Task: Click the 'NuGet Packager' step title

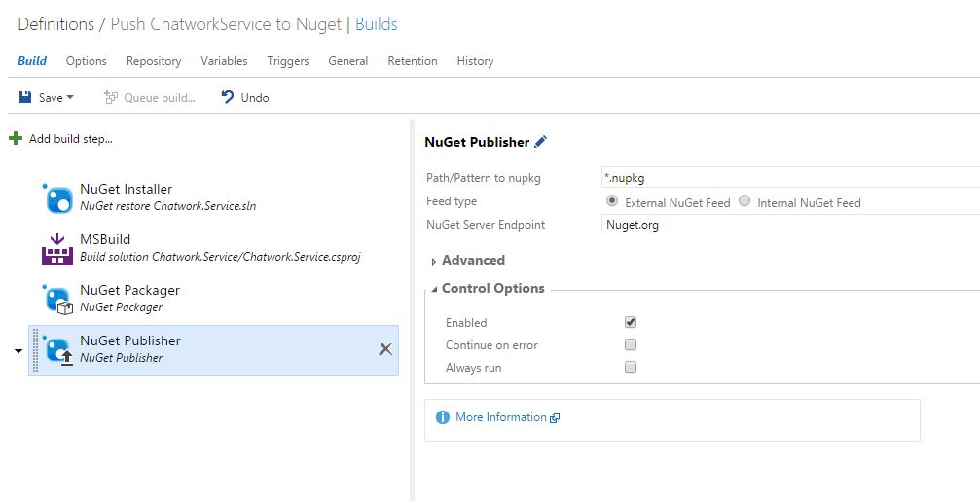Action: coord(129,290)
